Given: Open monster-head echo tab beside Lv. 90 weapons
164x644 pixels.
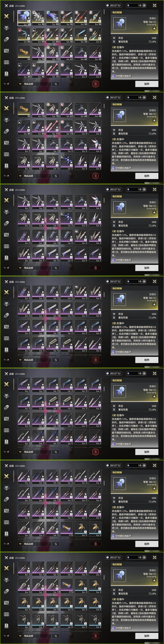Looking at the screenshot, I should (x=7, y=28).
